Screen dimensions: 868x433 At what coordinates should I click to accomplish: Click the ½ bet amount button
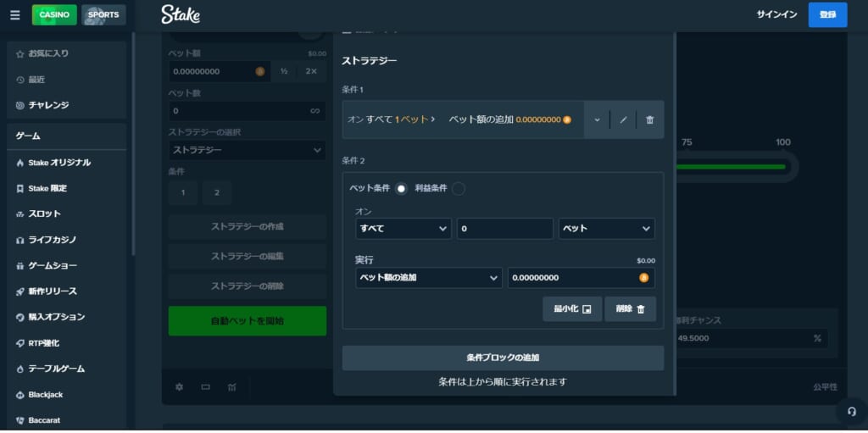[283, 71]
